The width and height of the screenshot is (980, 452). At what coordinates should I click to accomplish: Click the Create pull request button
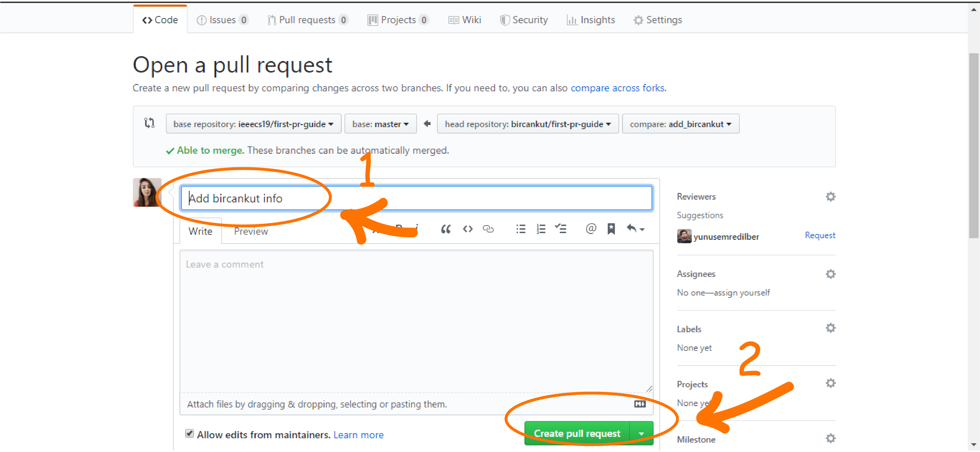pos(577,434)
